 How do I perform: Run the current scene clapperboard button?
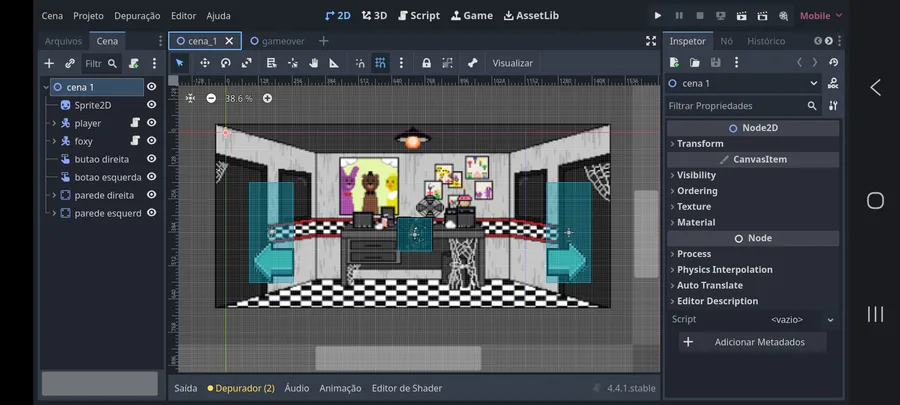pyautogui.click(x=742, y=16)
